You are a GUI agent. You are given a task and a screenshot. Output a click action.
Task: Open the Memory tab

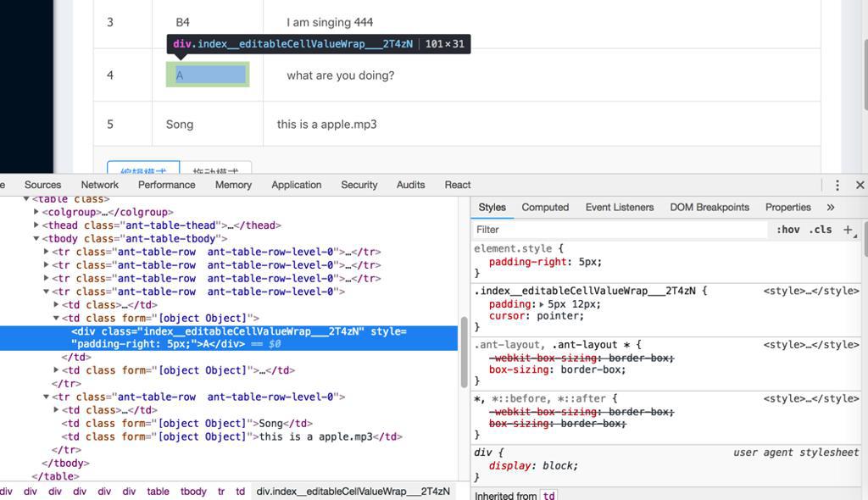tap(233, 185)
